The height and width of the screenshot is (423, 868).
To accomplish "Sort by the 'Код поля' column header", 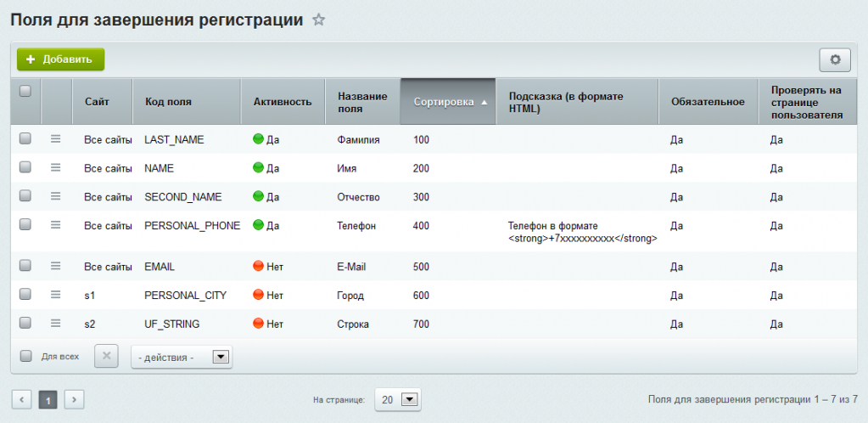I will 188,101.
